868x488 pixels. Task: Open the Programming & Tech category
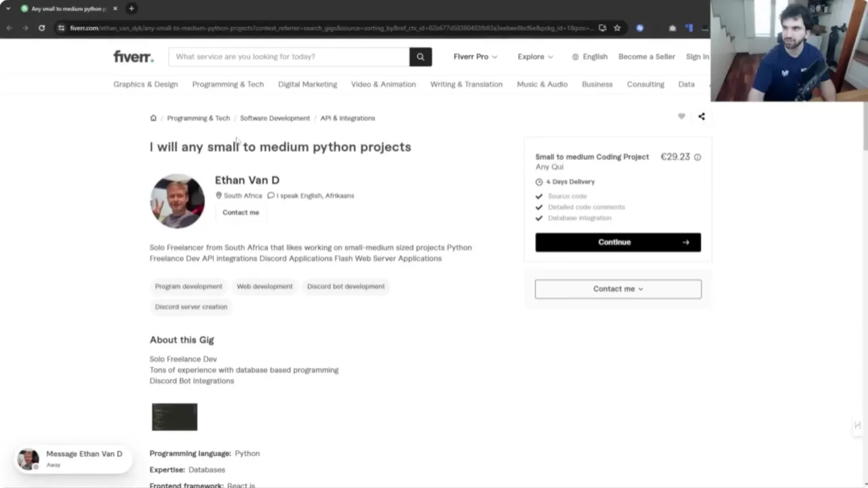coord(228,84)
